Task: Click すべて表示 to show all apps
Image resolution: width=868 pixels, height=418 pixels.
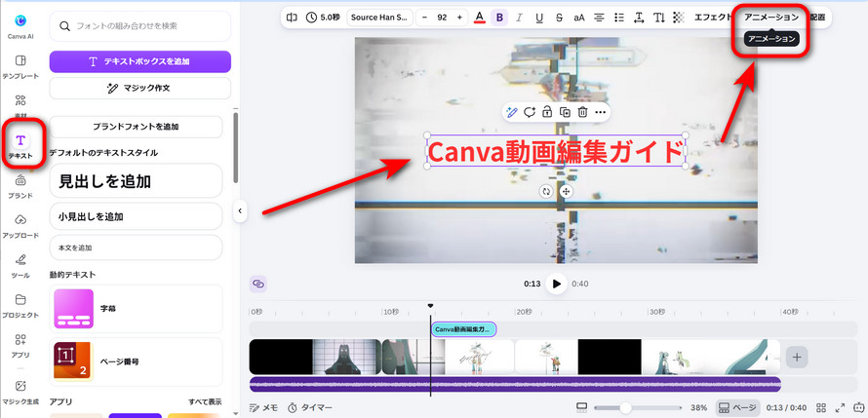Action: pos(205,402)
